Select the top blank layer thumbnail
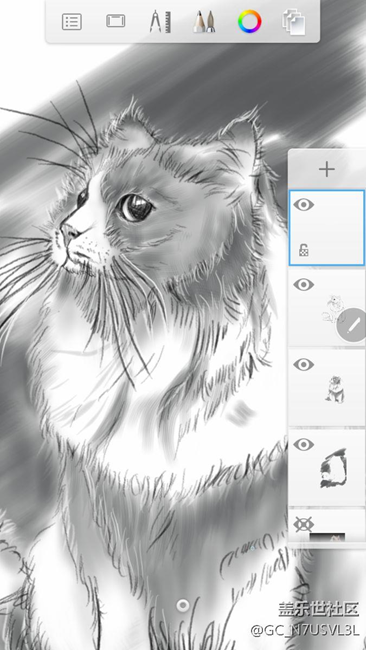 click(327, 228)
